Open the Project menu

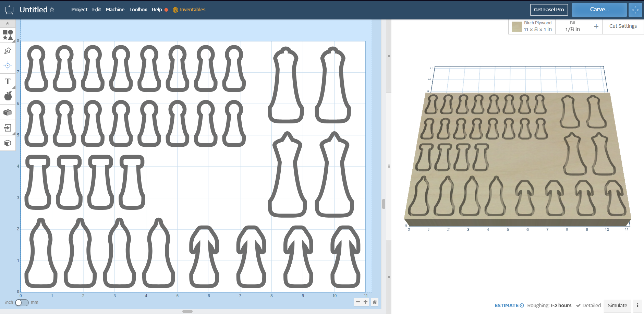[x=79, y=10]
